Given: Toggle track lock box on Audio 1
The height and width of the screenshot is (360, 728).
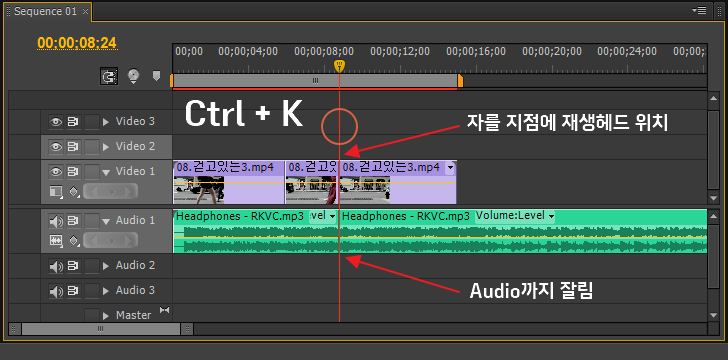Looking at the screenshot, I should click(91, 221).
